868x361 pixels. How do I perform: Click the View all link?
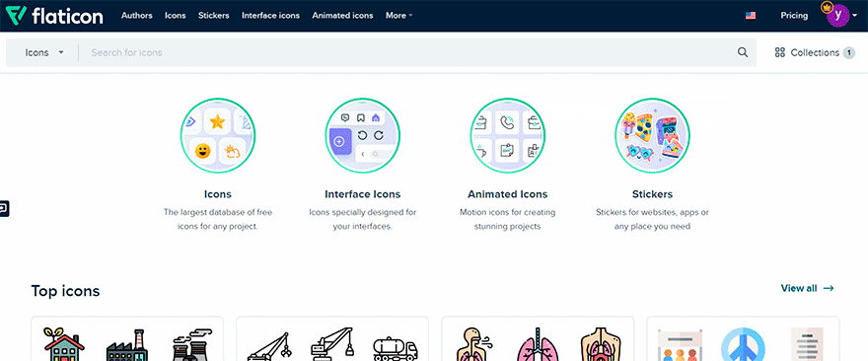[807, 288]
